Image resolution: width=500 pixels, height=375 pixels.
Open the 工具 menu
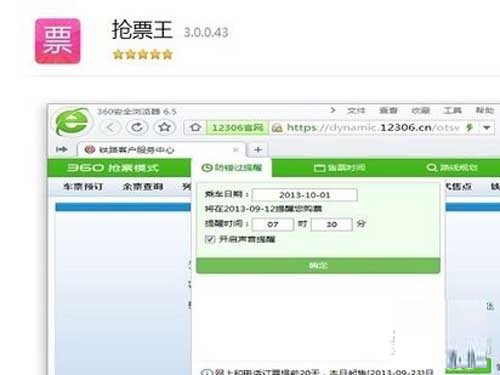point(452,110)
